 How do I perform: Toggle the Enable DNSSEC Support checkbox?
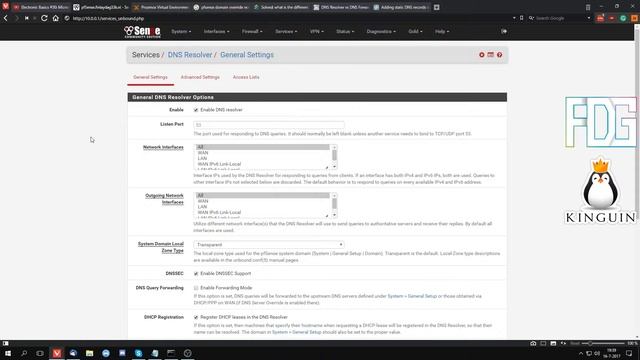click(196, 274)
